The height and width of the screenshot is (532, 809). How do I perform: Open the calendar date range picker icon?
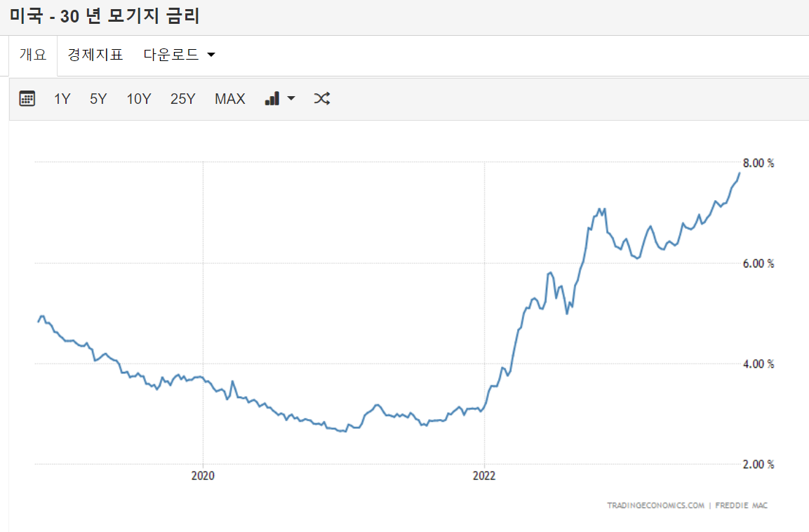click(x=27, y=98)
